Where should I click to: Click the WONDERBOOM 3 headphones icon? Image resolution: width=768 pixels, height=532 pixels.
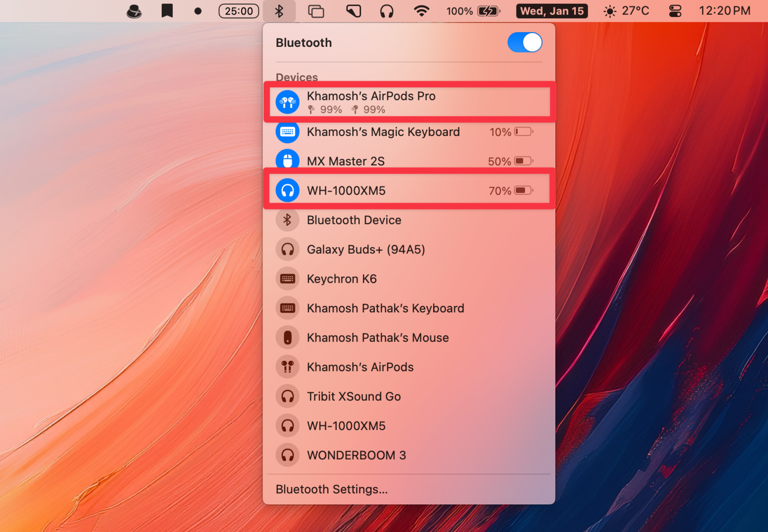pyautogui.click(x=287, y=455)
